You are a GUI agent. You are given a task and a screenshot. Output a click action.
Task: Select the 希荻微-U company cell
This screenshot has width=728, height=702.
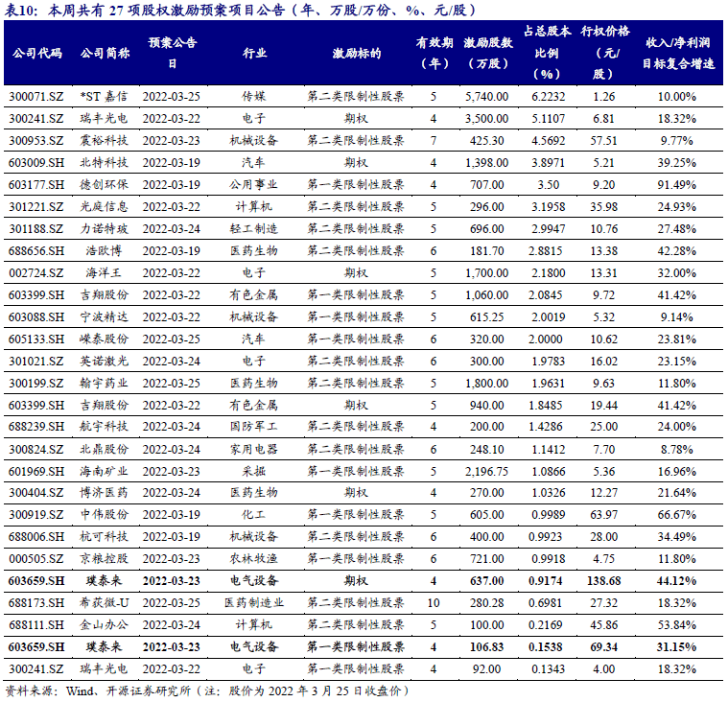[103, 601]
